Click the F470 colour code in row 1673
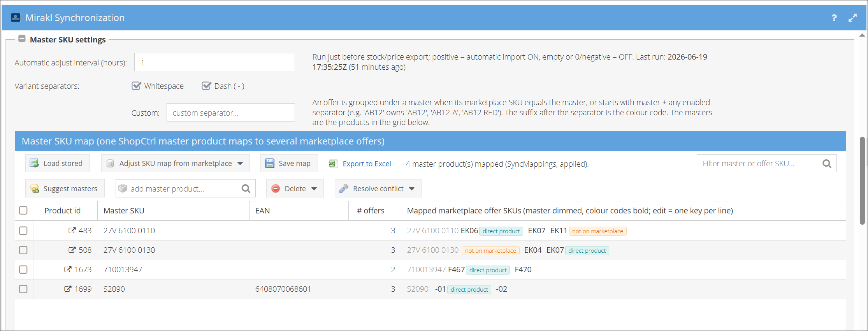 point(523,269)
